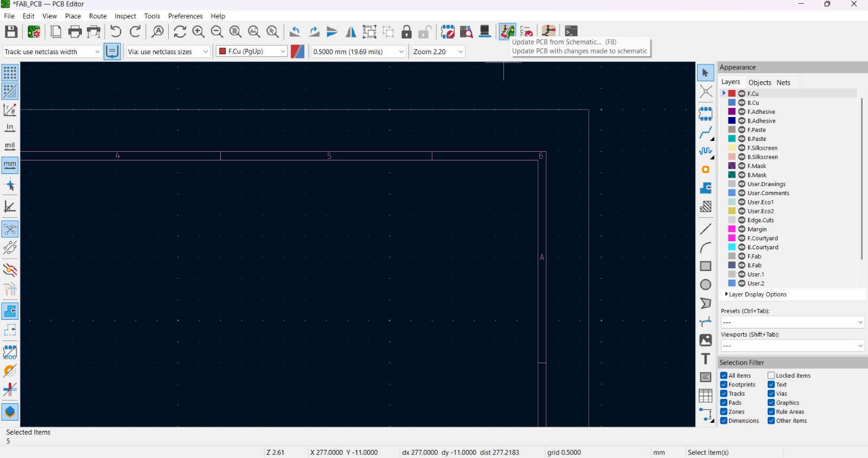The width and height of the screenshot is (868, 458).
Task: Open the Viewports dropdown
Action: (x=793, y=346)
